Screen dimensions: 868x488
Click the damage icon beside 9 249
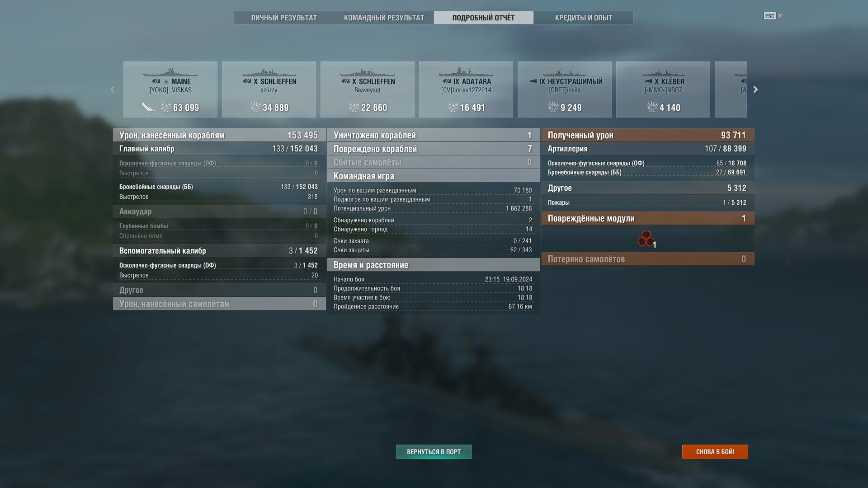click(x=553, y=107)
